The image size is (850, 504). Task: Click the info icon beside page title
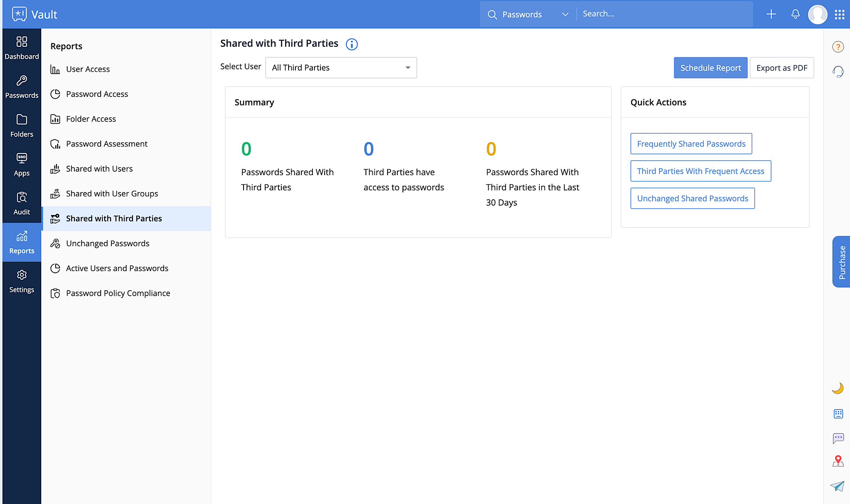351,44
